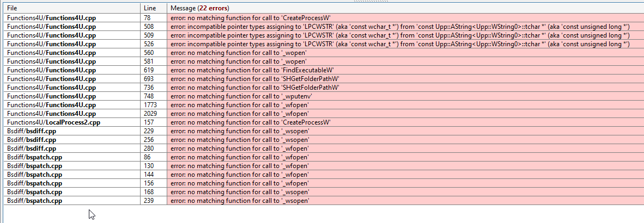Viewport: 644px width, 223px height.
Task: Click the Line column header
Action: click(x=154, y=8)
